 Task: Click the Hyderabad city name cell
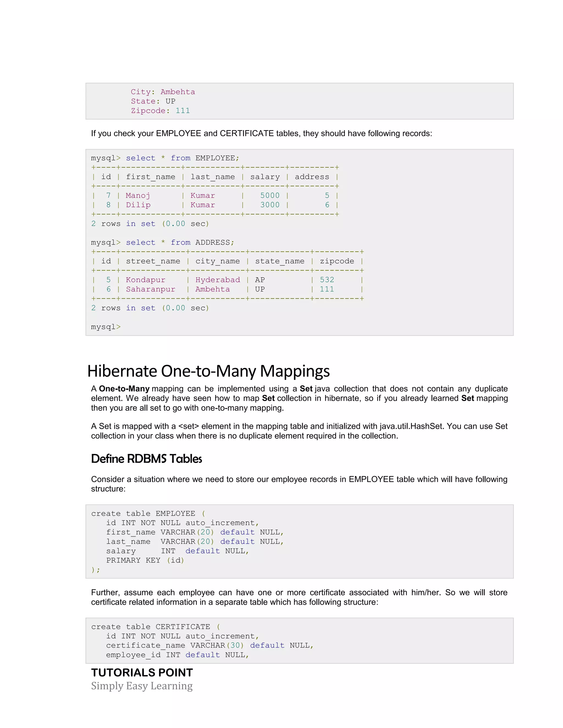coord(217,280)
